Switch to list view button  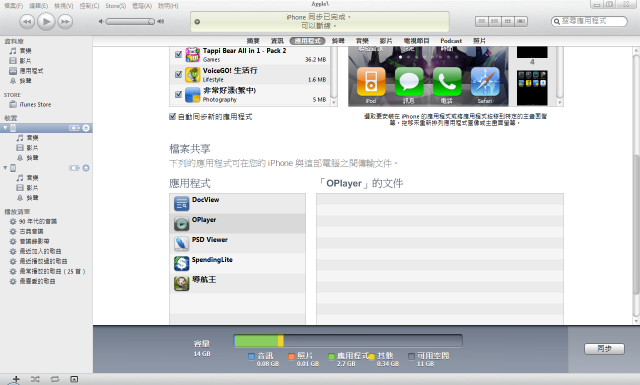click(x=482, y=21)
